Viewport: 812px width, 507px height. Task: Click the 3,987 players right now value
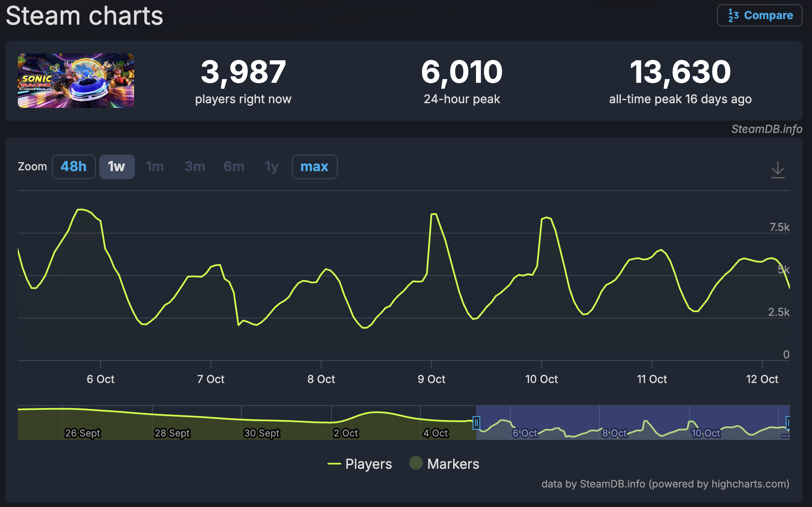[244, 72]
